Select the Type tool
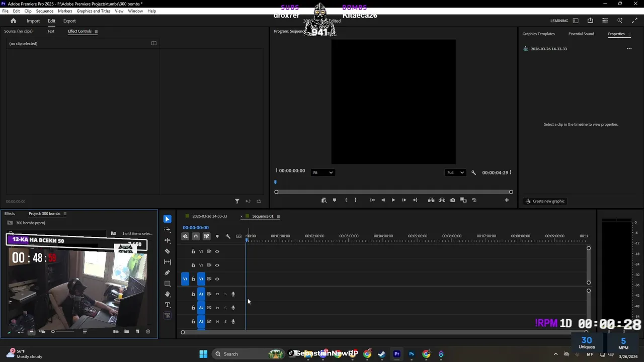The width and height of the screenshot is (644, 362). 168,305
